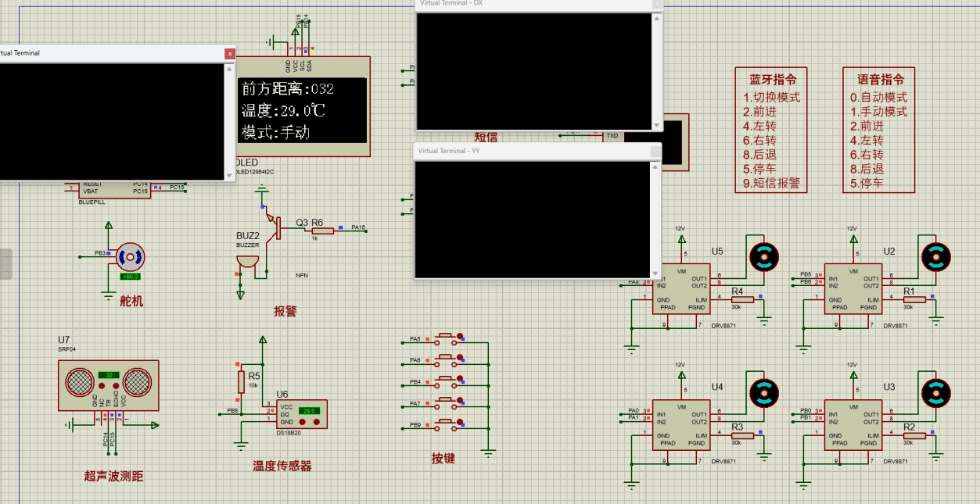
Task: Click scroll up arrow in Virtual Terminal YY
Action: click(655, 166)
